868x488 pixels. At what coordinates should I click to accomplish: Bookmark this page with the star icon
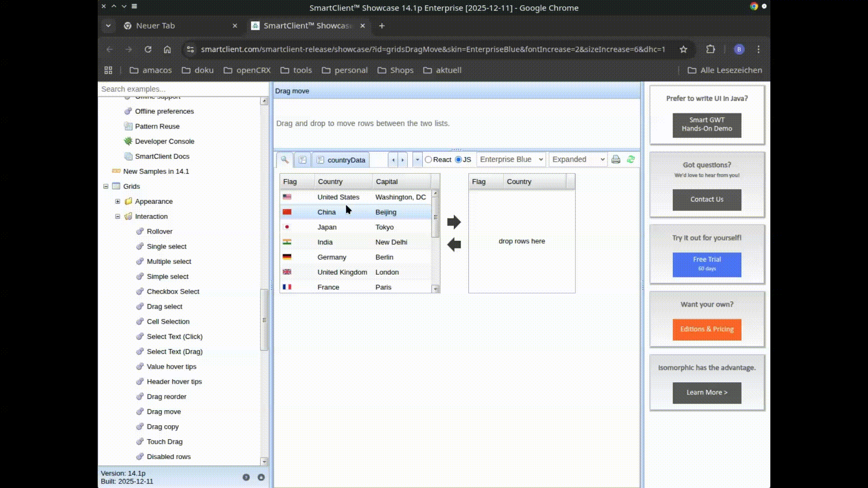point(683,49)
